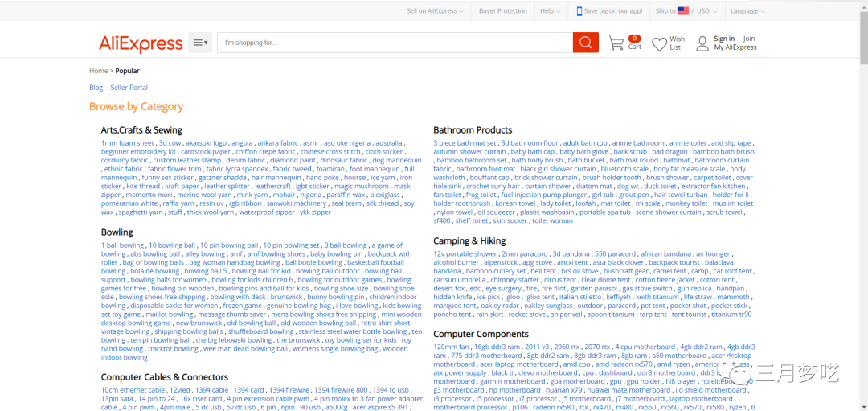Image resolution: width=868 pixels, height=411 pixels.
Task: Click the AliExpress logo
Action: (x=141, y=43)
